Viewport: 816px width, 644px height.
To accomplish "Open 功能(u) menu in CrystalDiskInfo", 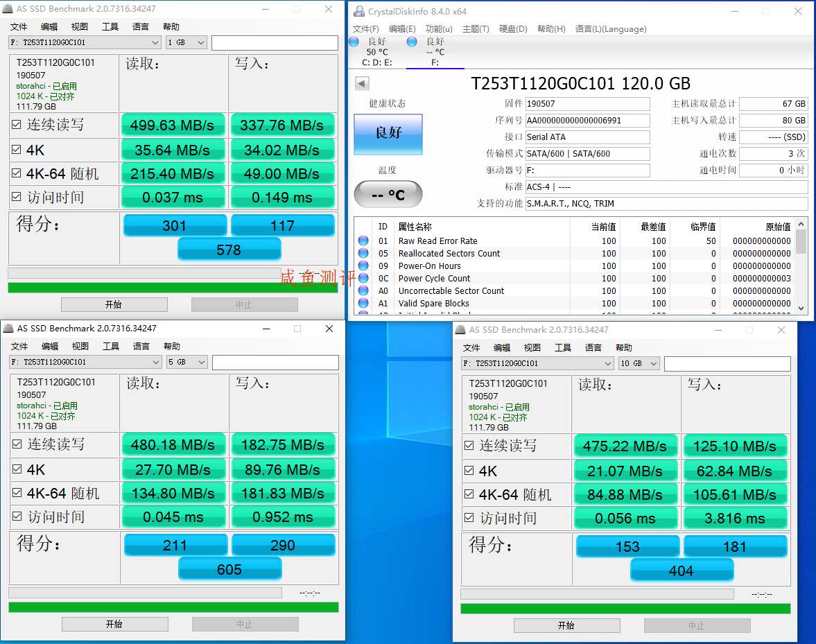I will pyautogui.click(x=439, y=29).
